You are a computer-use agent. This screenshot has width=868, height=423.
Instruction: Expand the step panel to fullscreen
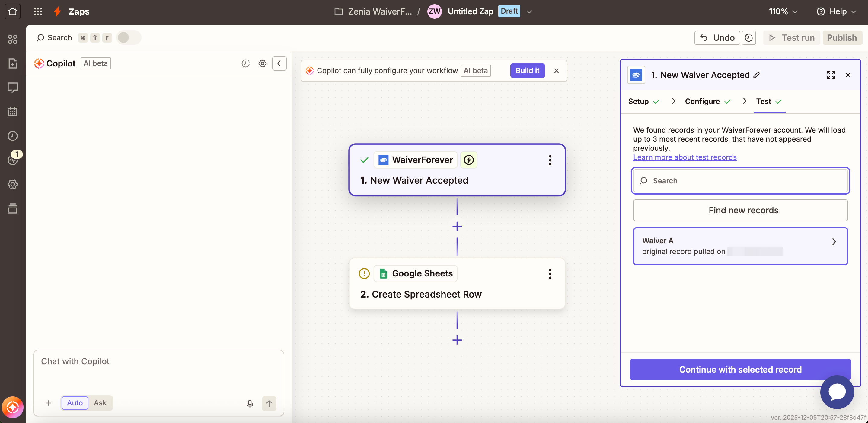pos(831,75)
